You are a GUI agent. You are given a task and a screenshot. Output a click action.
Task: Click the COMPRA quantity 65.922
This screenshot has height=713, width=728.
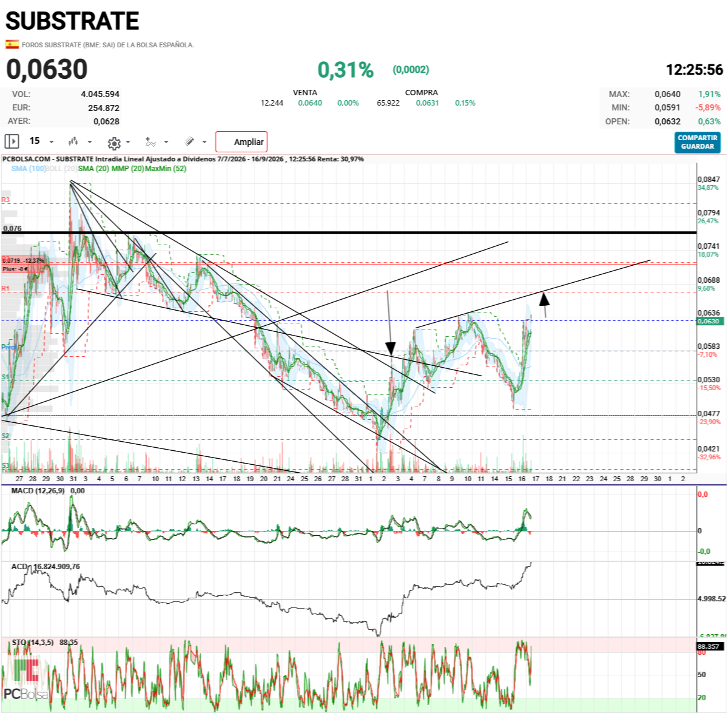click(388, 103)
